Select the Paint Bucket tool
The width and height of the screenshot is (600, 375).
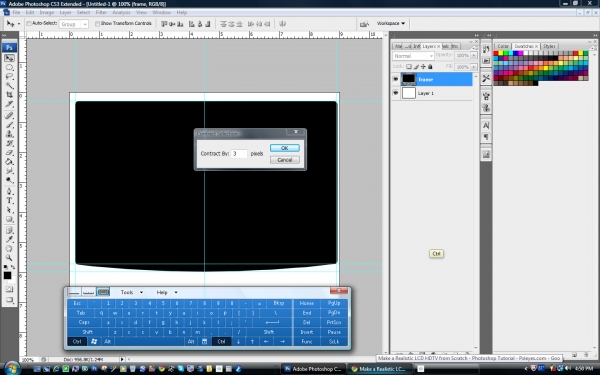tap(10, 161)
